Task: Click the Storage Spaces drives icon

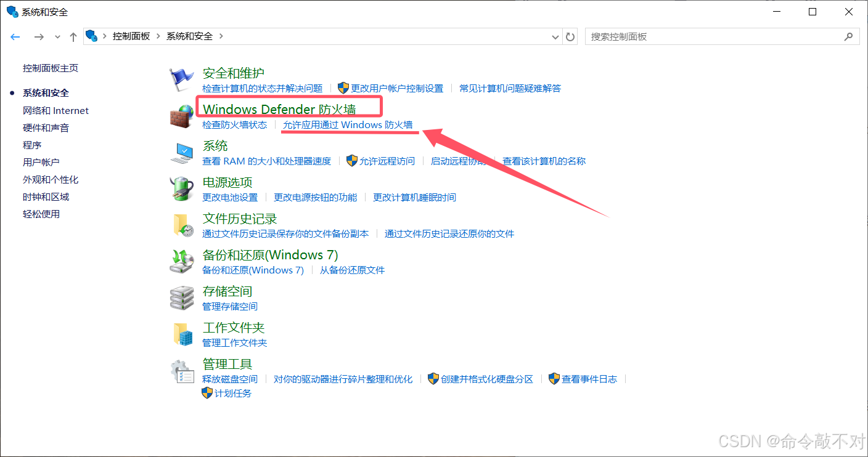Action: tap(182, 298)
